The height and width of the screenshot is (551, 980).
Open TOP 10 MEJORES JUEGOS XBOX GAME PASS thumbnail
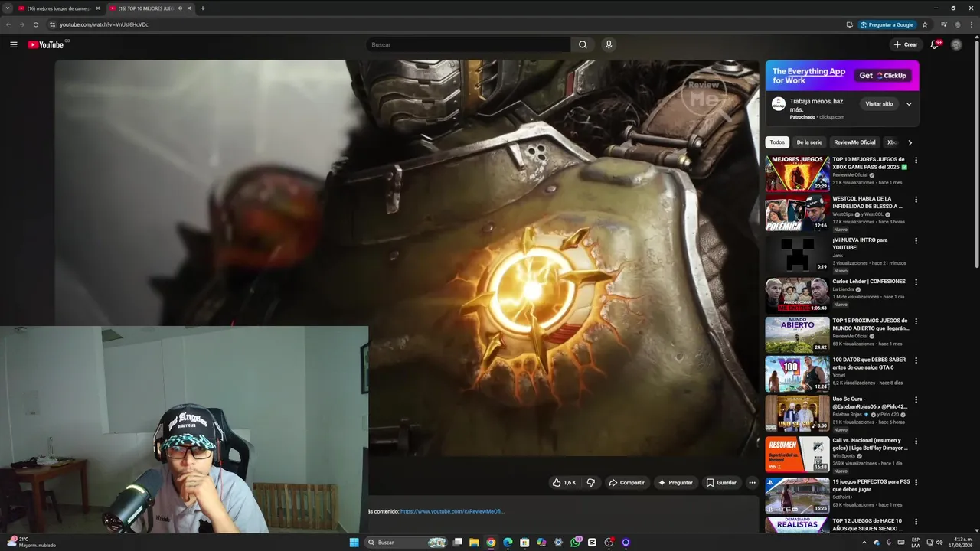tap(797, 173)
